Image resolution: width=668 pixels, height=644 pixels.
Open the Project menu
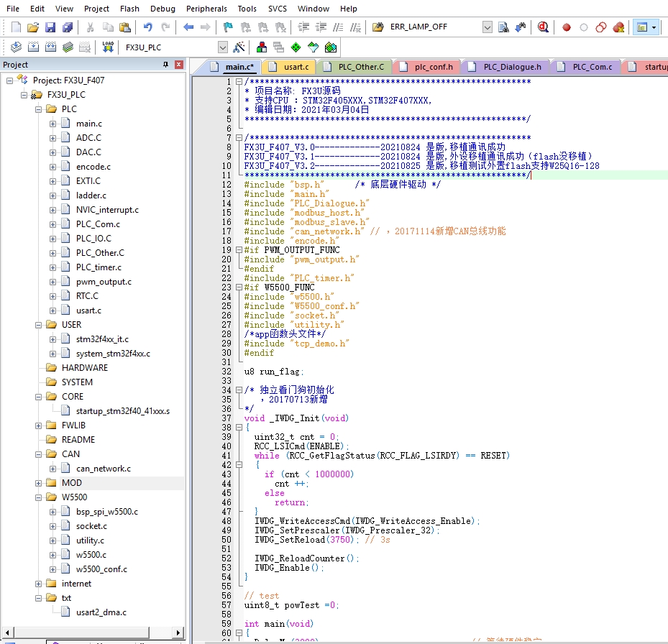tap(96, 9)
